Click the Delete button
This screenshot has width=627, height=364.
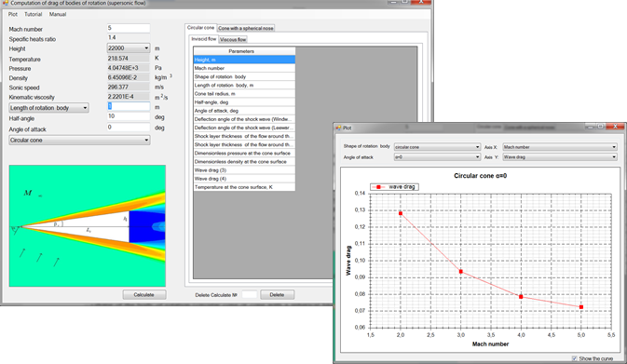tap(277, 295)
